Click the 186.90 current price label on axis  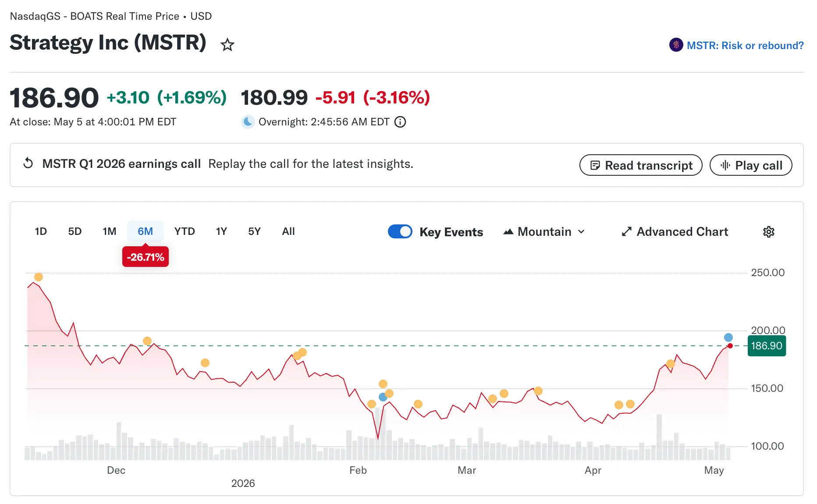click(767, 346)
